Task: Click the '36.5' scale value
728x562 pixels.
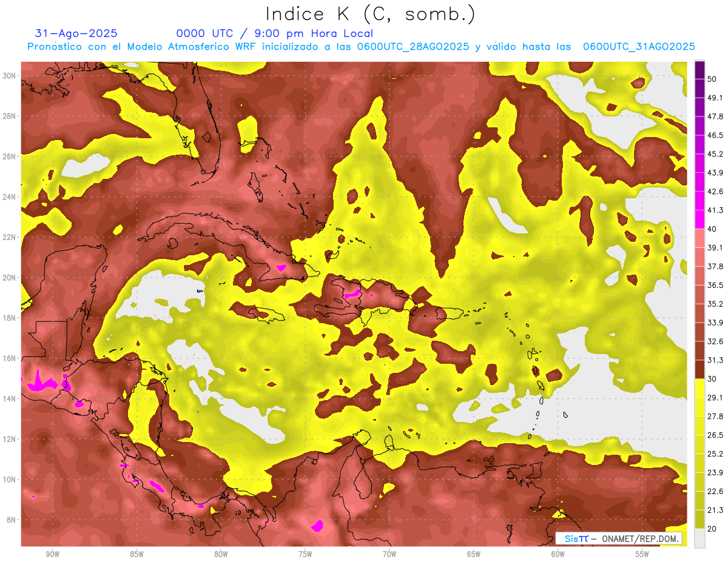Action: [x=715, y=286]
